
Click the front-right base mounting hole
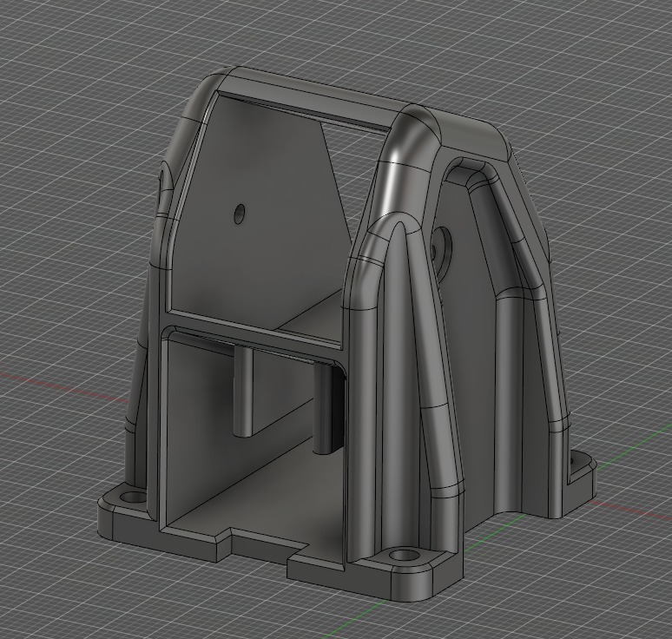pyautogui.click(x=404, y=555)
